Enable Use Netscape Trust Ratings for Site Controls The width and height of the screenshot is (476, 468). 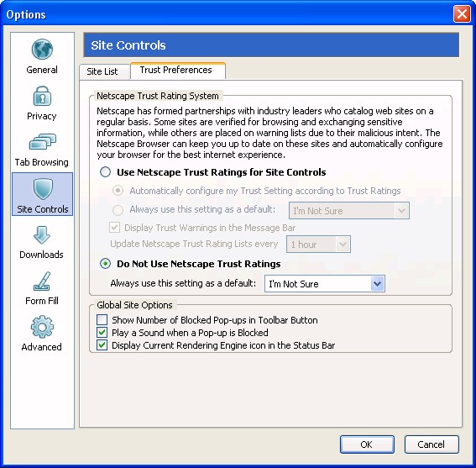click(105, 172)
